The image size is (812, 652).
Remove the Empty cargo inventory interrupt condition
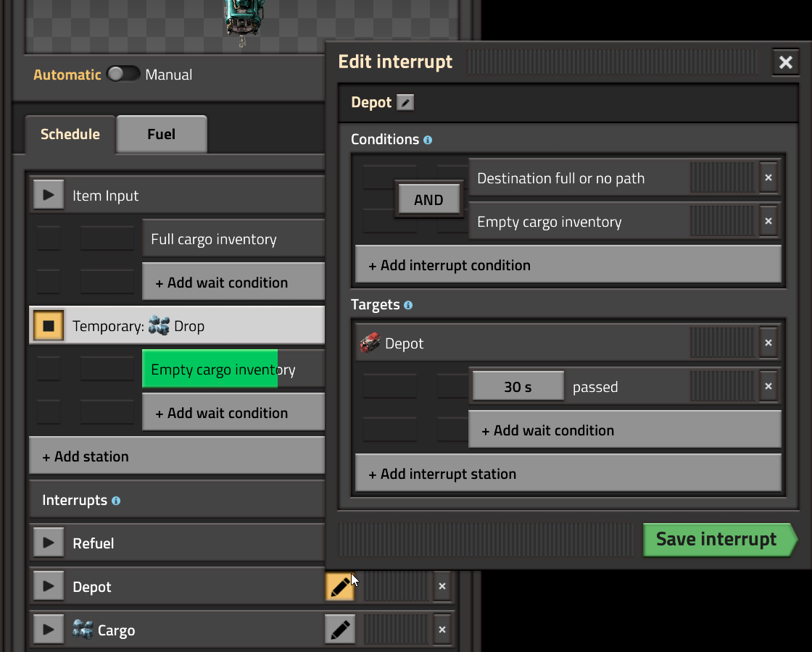click(768, 222)
